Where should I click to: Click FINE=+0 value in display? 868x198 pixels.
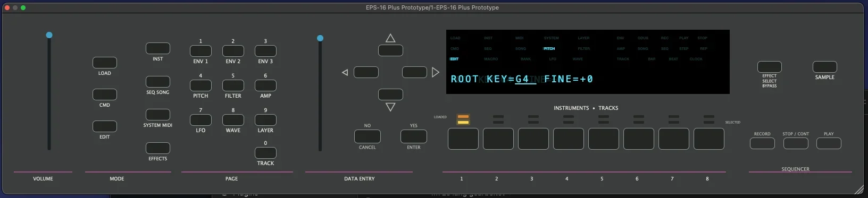point(569,79)
